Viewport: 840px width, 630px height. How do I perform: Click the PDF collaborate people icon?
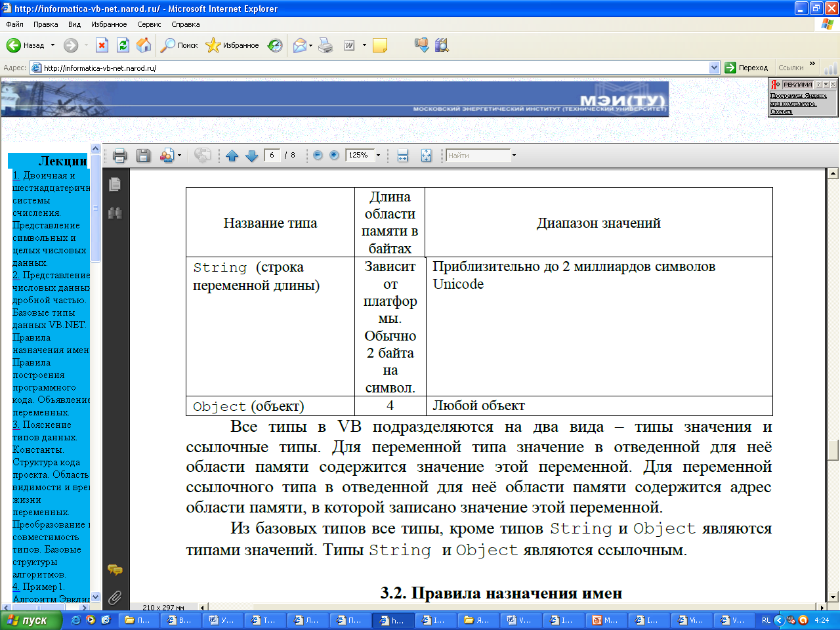point(167,156)
